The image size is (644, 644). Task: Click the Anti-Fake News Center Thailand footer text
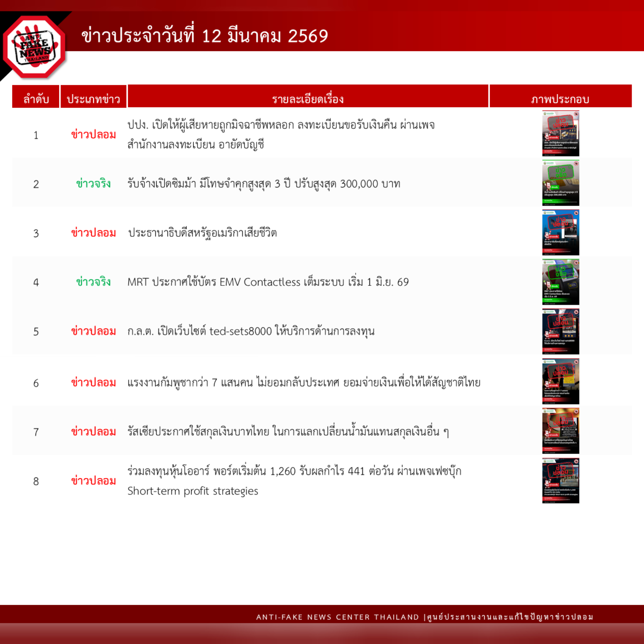[424, 617]
